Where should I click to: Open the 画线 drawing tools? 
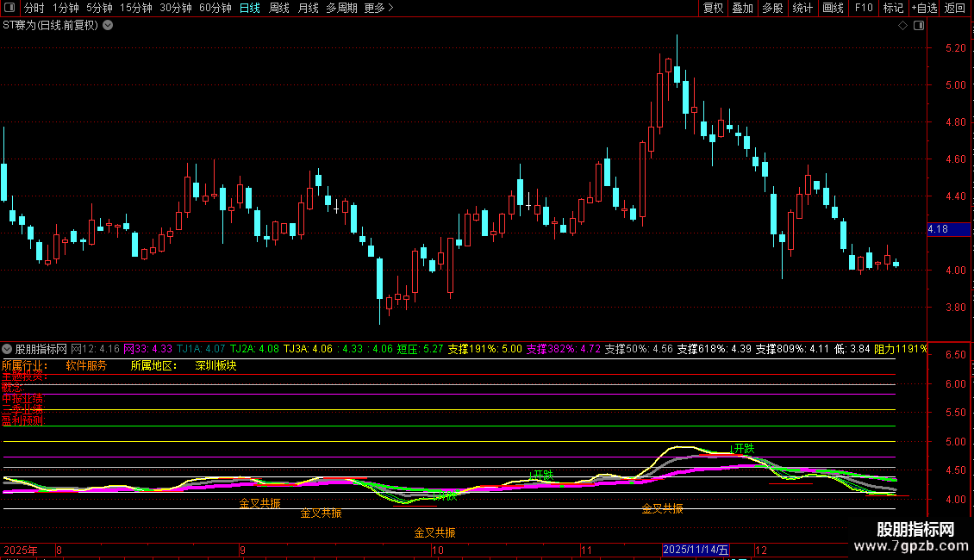click(x=833, y=9)
